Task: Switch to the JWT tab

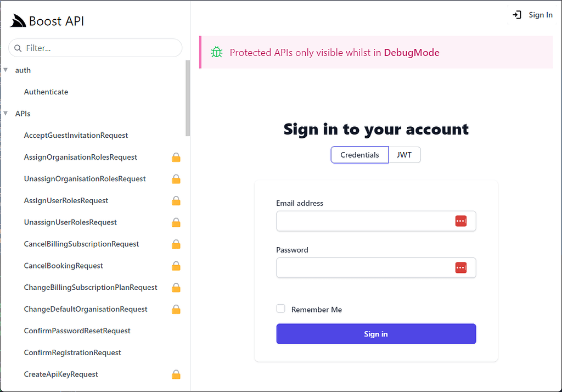Action: tap(404, 155)
